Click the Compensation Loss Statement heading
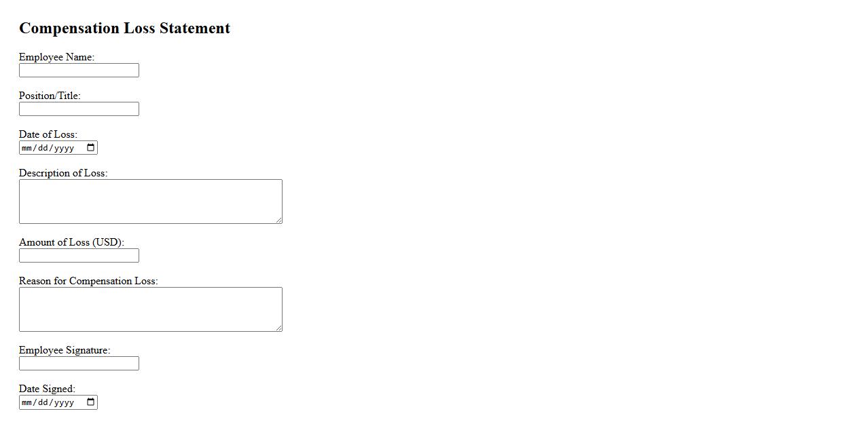 click(x=124, y=28)
